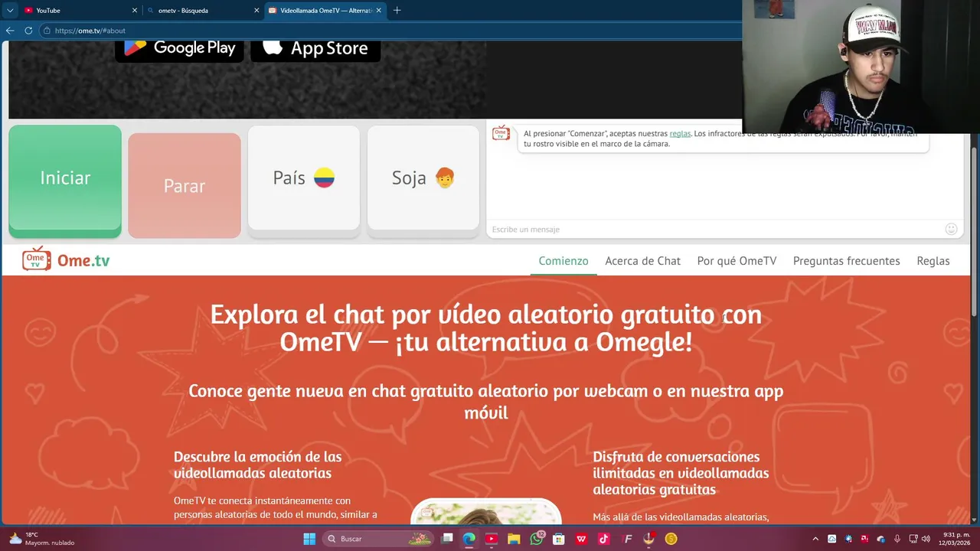Open WhatsApp from the taskbar
Viewport: 980px width, 551px height.
(536, 539)
